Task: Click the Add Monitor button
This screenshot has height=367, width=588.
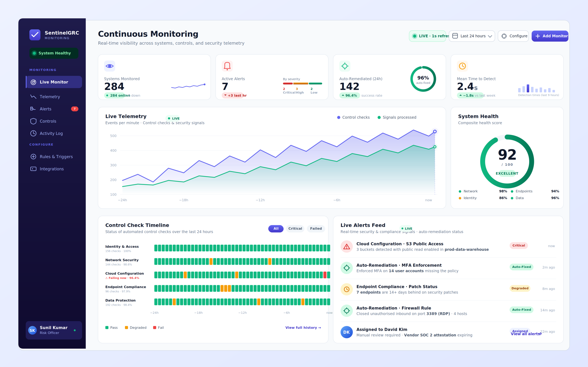Action: click(x=550, y=36)
